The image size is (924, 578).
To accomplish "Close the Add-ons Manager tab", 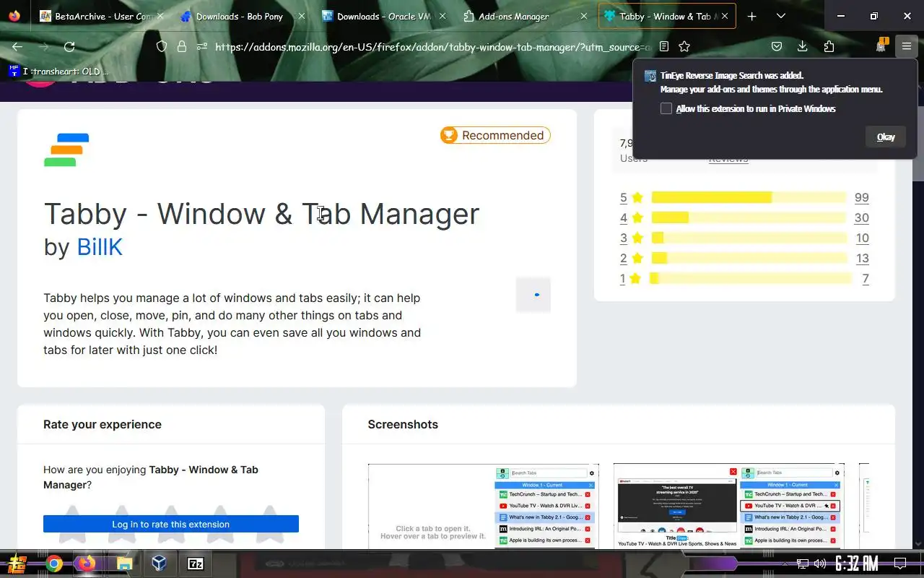I will click(583, 16).
